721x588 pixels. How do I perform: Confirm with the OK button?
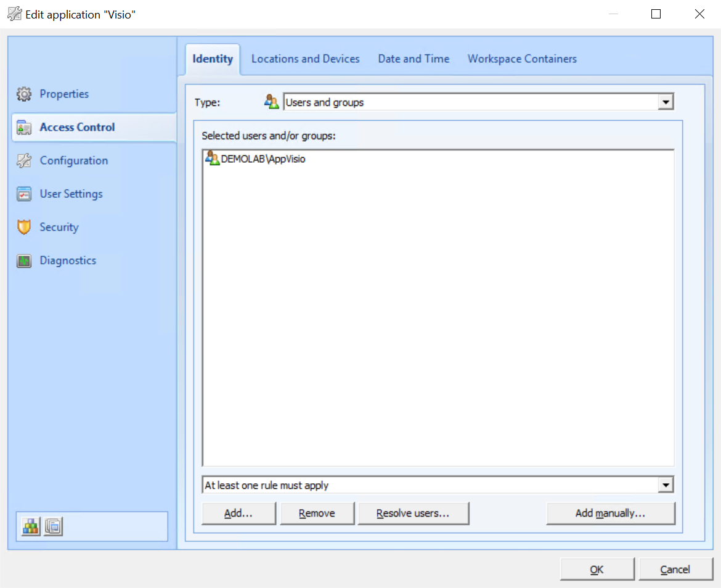pos(597,570)
